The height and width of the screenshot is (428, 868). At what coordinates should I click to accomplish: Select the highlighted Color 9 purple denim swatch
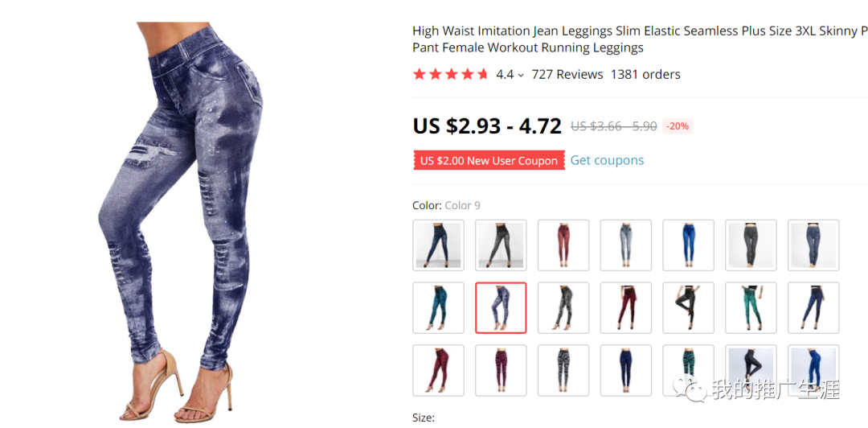click(501, 307)
